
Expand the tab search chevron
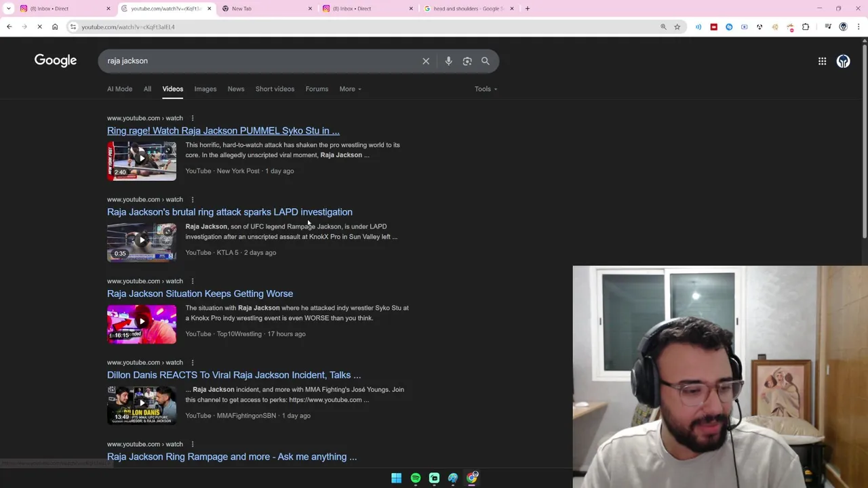click(x=8, y=8)
